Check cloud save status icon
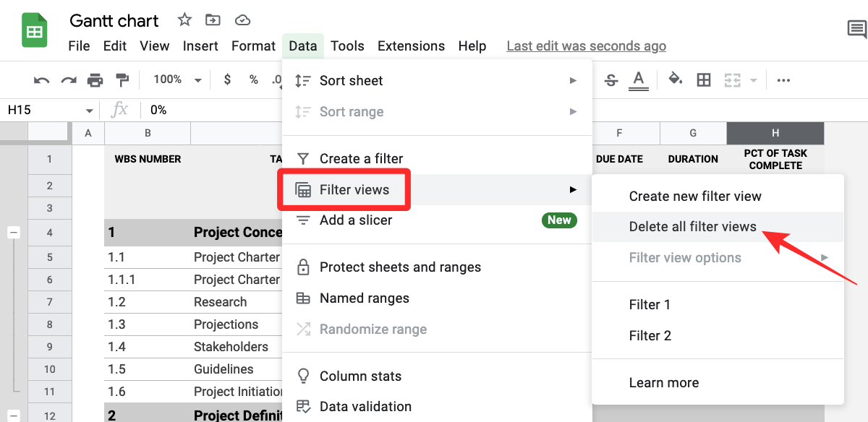Screen dimensions: 868x422 (243, 20)
